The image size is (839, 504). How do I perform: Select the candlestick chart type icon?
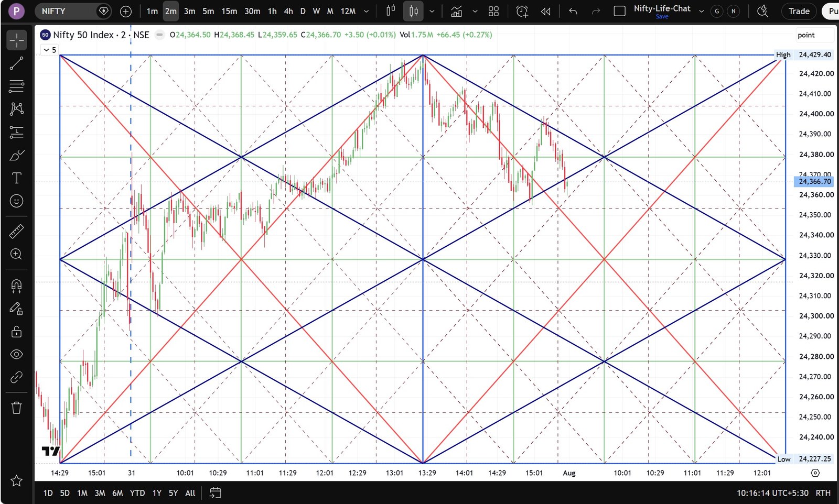click(x=391, y=11)
